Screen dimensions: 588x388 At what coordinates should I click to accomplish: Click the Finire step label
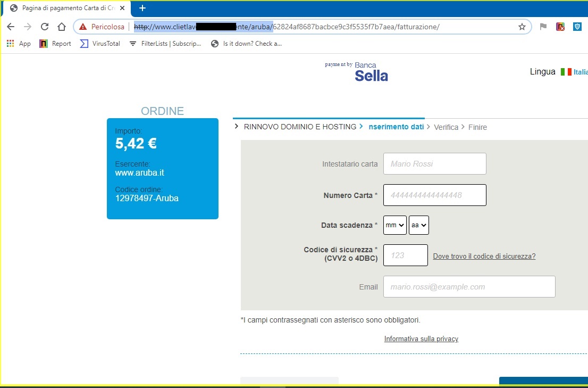coord(477,127)
